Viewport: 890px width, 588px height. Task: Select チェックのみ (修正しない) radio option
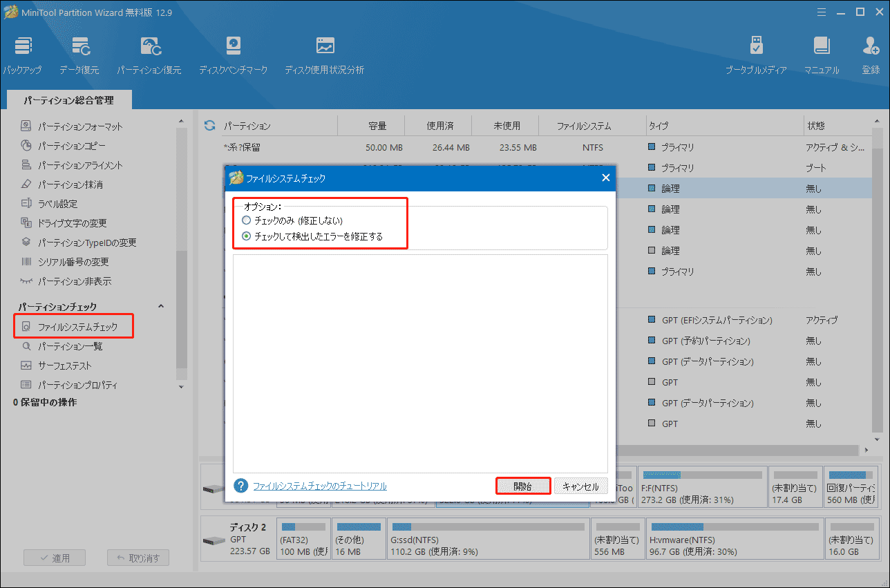(247, 220)
